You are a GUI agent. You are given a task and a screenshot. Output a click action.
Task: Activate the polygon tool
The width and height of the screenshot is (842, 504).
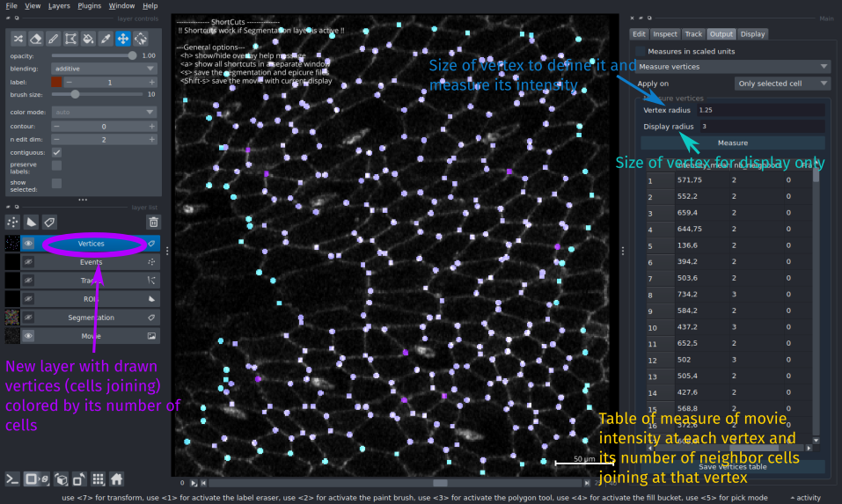(70, 39)
